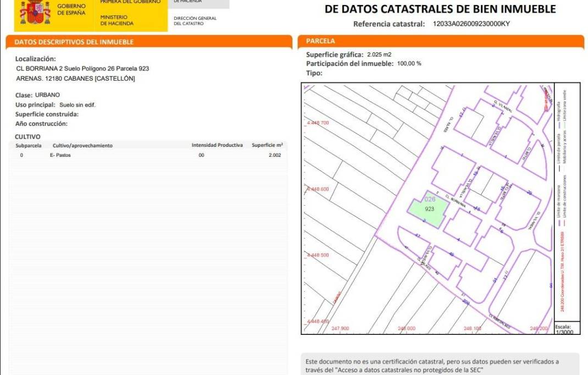Click the Superficie gráfica 2.025 m2 value
Screen dimensions: 588x375
[x=379, y=54]
